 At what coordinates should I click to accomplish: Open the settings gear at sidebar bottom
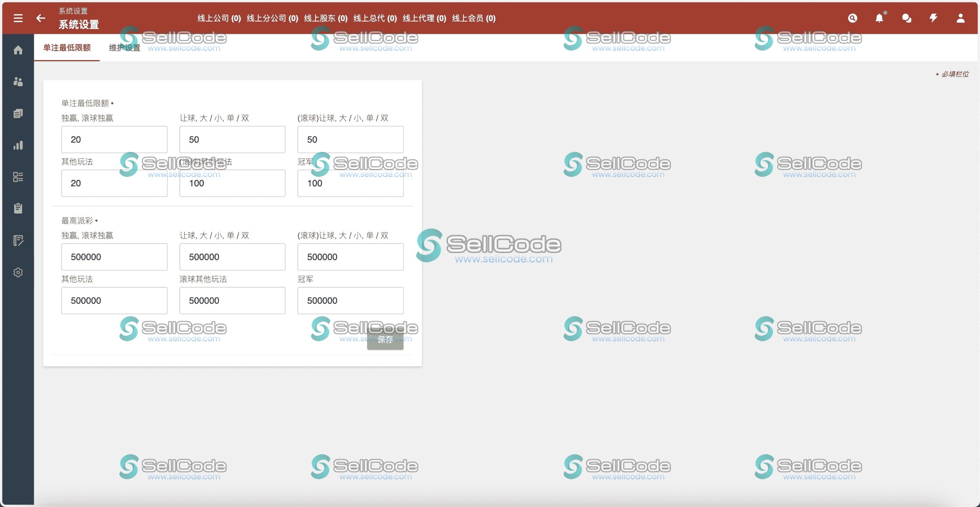tap(18, 272)
